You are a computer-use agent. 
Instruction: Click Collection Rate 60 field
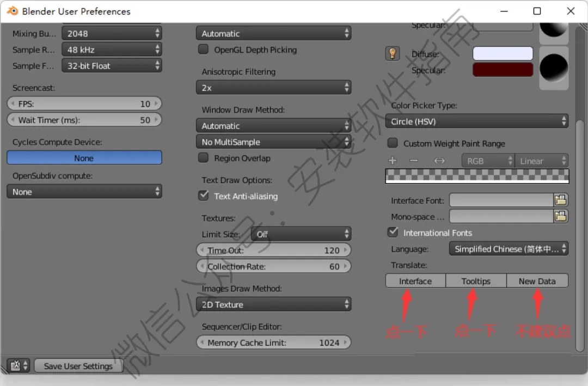[x=273, y=266]
